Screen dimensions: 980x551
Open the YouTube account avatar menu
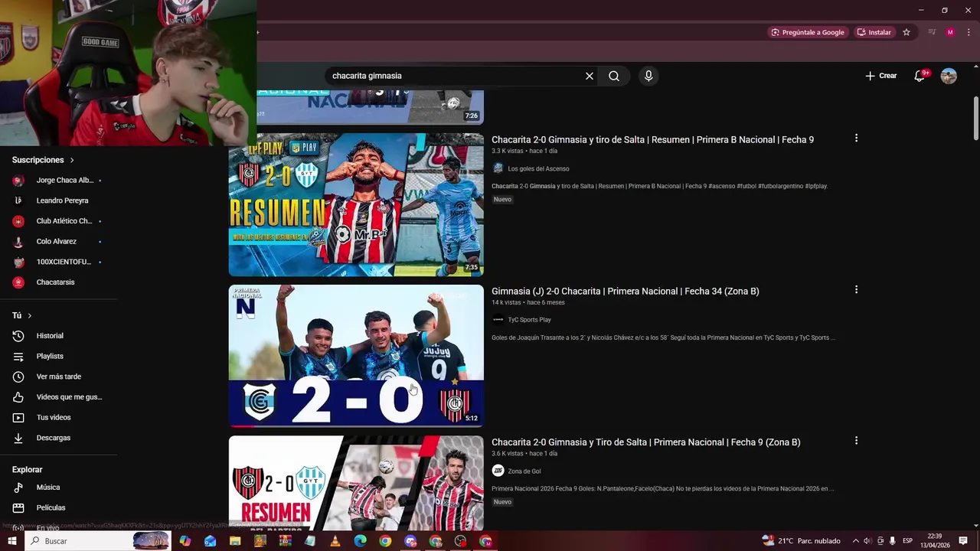tap(949, 76)
